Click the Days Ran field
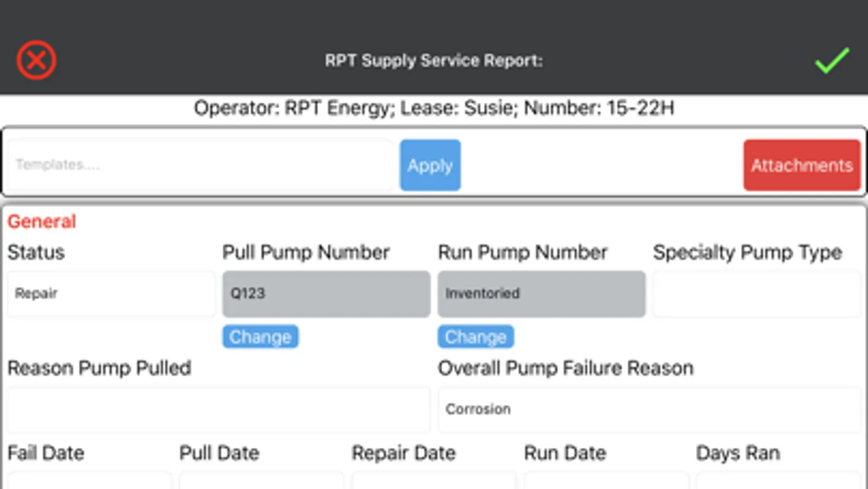Image resolution: width=868 pixels, height=489 pixels. [778, 480]
